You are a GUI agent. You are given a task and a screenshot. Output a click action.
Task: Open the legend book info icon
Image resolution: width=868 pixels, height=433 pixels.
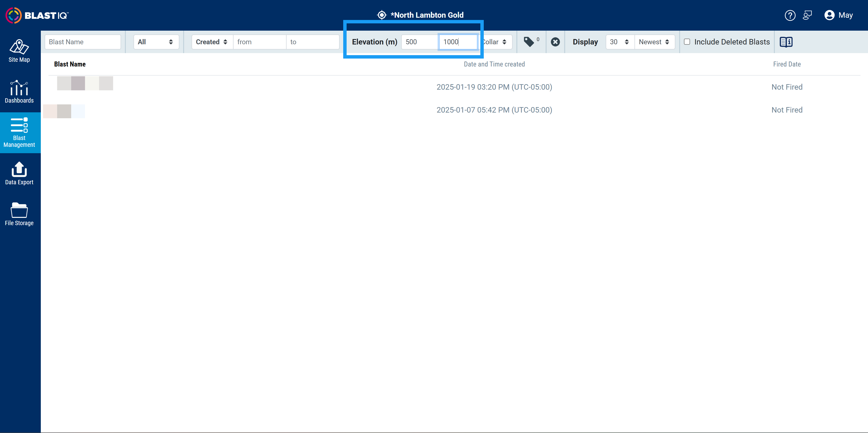786,42
